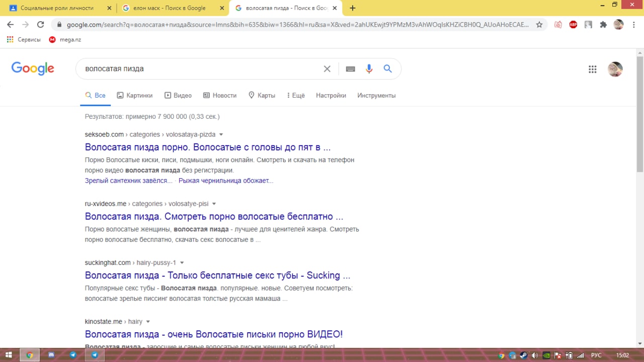Expand dropdown arrow beside ru-xvideos.me result URL

[214, 204]
